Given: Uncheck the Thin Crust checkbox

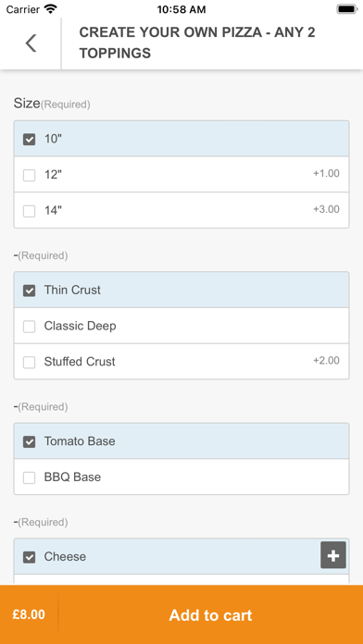Looking at the screenshot, I should point(30,291).
